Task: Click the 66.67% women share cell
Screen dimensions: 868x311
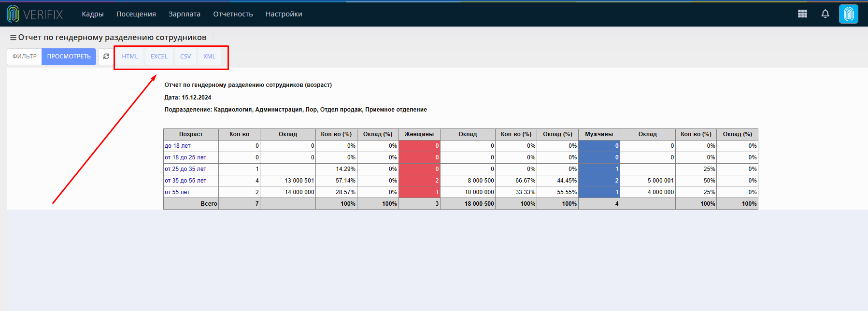Action: tap(516, 181)
